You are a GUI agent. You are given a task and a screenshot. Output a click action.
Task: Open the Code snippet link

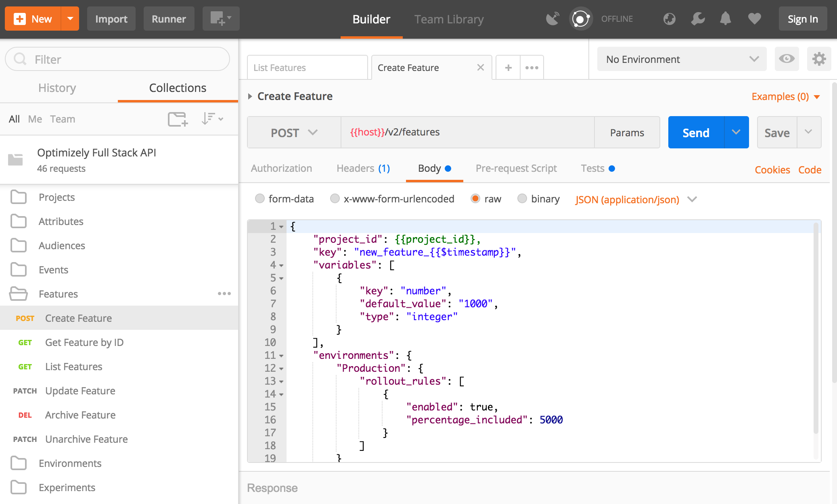point(810,170)
